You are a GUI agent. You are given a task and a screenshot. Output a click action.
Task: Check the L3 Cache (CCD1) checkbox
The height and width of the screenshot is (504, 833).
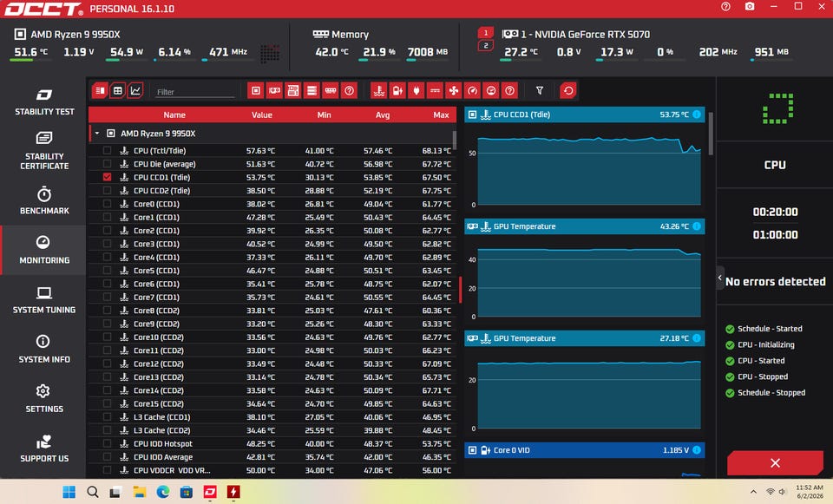[x=108, y=417]
